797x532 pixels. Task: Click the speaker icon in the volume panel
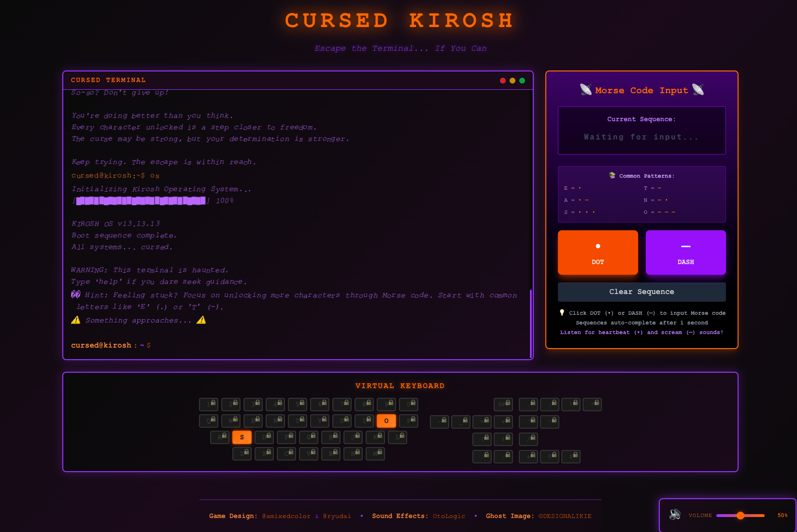click(676, 515)
